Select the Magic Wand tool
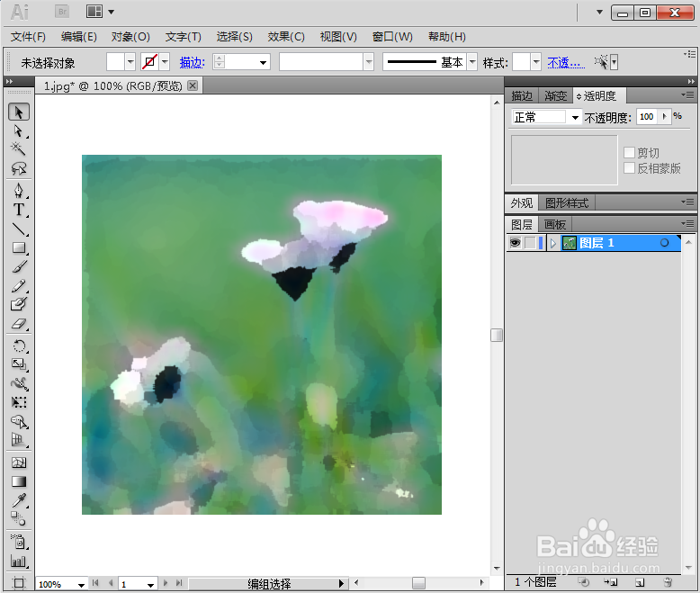Screen dimensions: 700x593 pos(19,148)
